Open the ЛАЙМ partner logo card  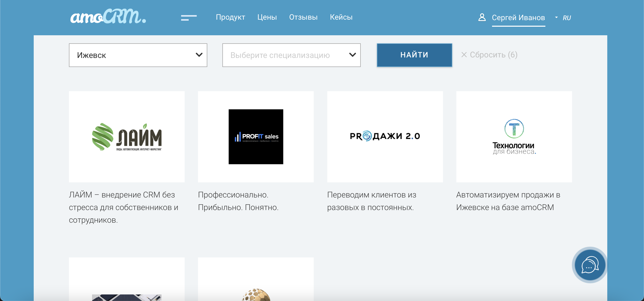click(x=127, y=137)
